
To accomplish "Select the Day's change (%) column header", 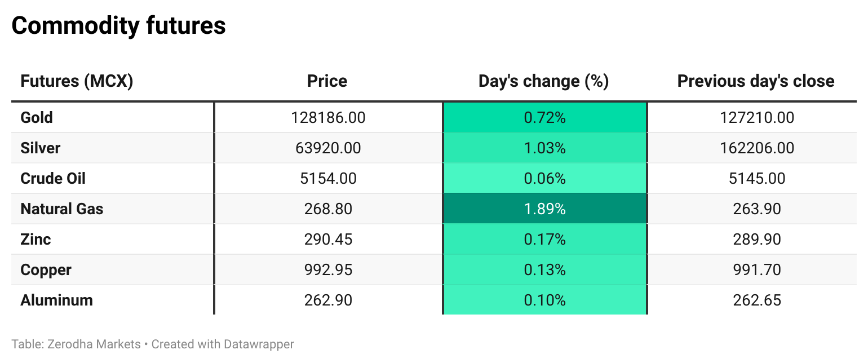I will pos(543,81).
